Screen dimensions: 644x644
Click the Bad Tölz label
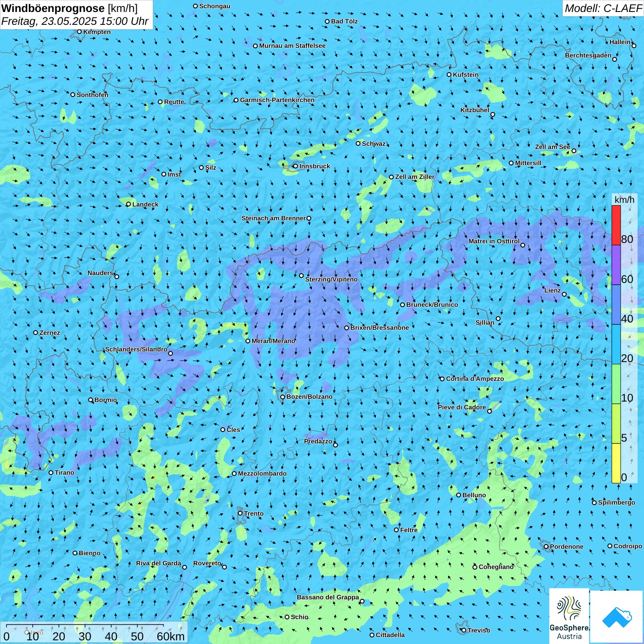(344, 21)
